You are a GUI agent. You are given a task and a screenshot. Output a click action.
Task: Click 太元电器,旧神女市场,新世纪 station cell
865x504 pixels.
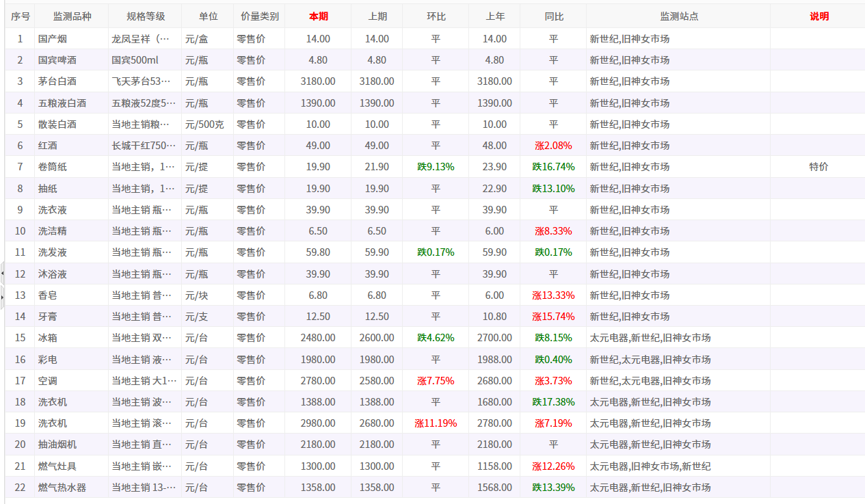[x=678, y=466]
